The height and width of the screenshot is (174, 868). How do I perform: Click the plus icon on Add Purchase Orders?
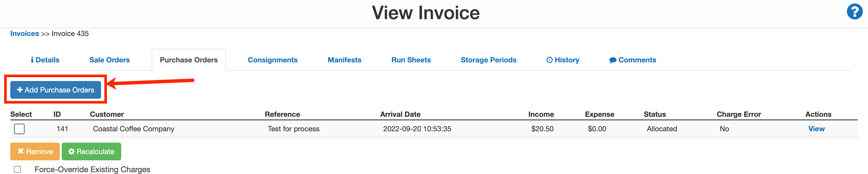(x=20, y=90)
